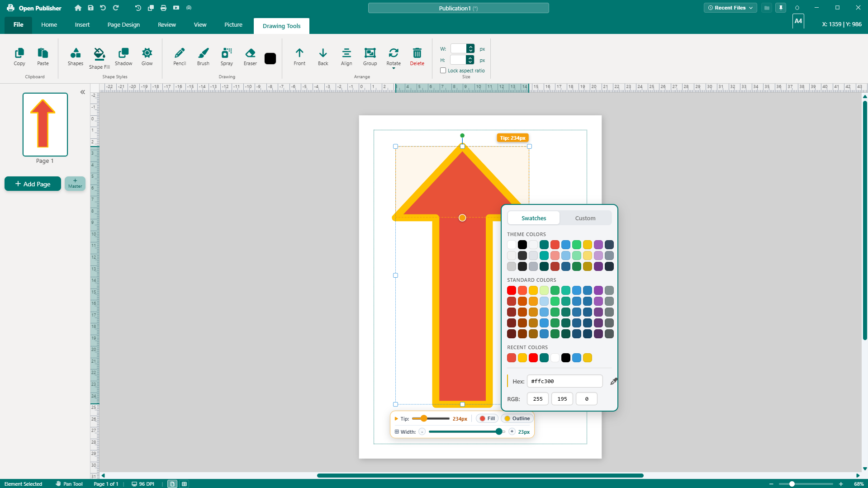Click the Hex color input field
Screen dimensions: 868x488
coord(564,381)
